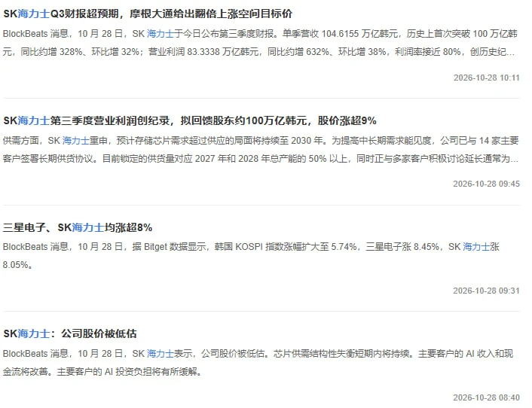This screenshot has width=532, height=408.
Task: Click timestamp 2026-10-28 09:45
Action: pos(487,184)
